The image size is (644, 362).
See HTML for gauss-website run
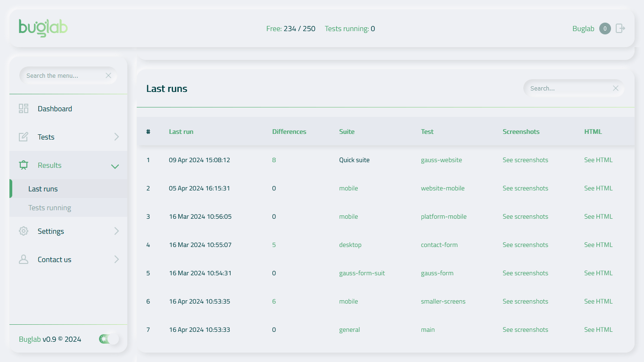tap(598, 160)
